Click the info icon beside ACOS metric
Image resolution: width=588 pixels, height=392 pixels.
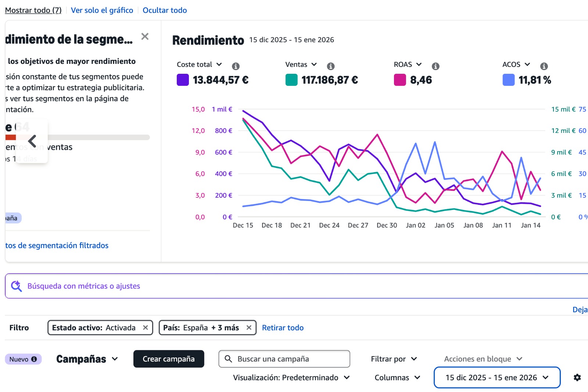[544, 66]
